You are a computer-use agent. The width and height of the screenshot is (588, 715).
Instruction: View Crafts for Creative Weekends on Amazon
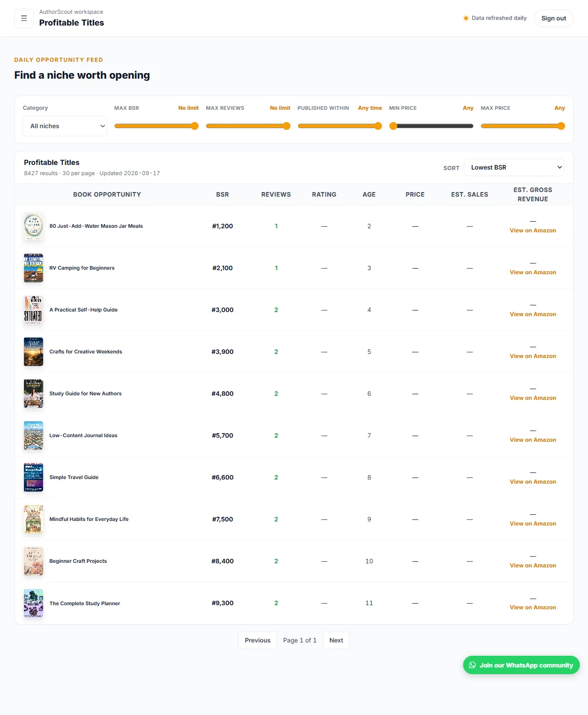pos(533,356)
